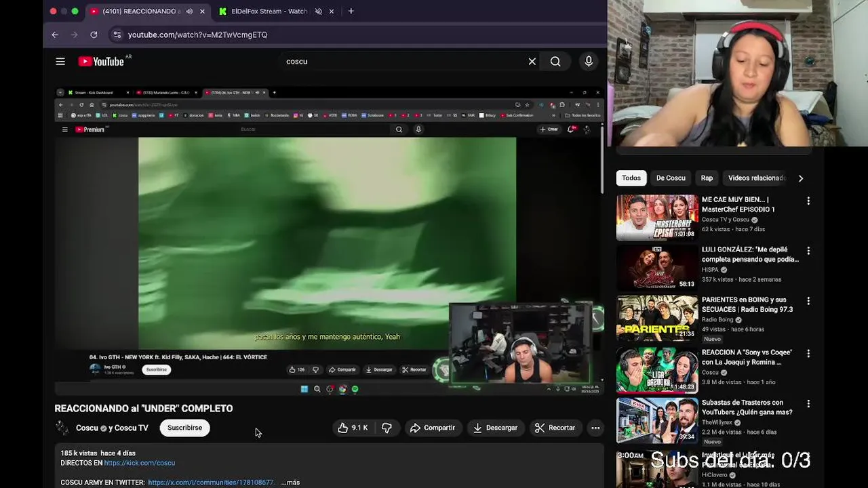The image size is (868, 488).
Task: Reload the page
Action: 94,35
